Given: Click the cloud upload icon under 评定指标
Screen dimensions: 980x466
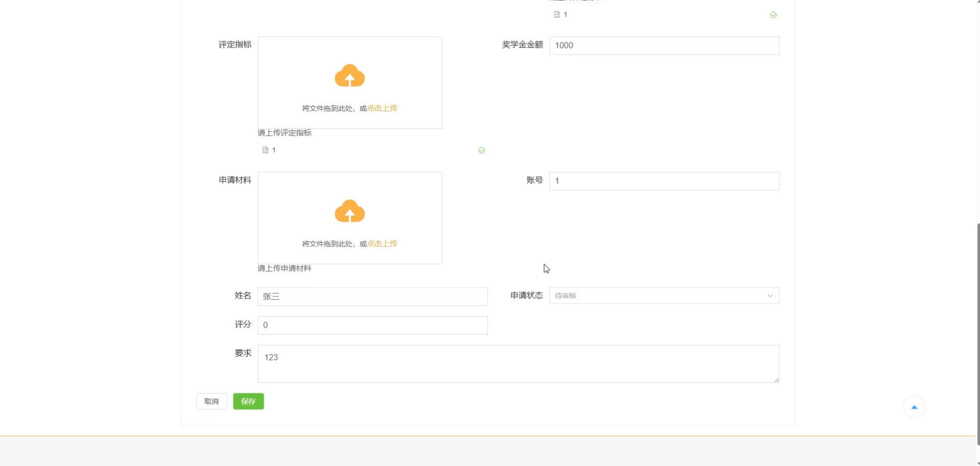Looking at the screenshot, I should [x=350, y=76].
